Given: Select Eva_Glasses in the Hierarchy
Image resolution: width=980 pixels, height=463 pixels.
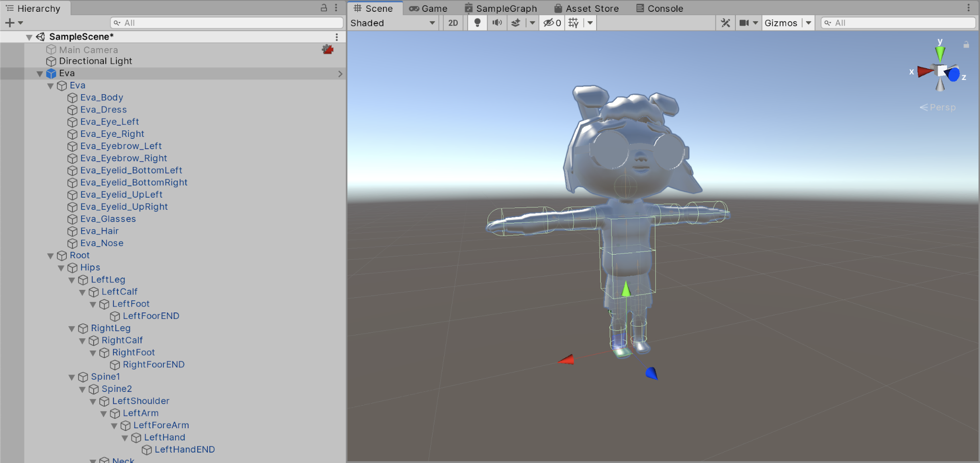Looking at the screenshot, I should tap(108, 219).
